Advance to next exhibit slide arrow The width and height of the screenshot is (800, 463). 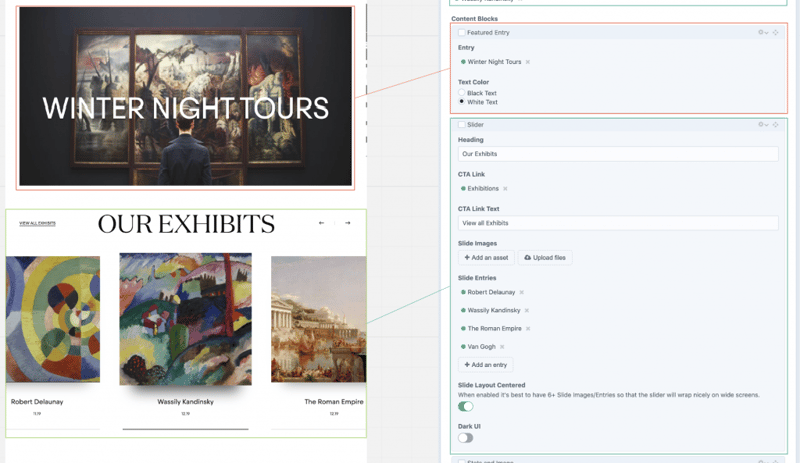[348, 223]
